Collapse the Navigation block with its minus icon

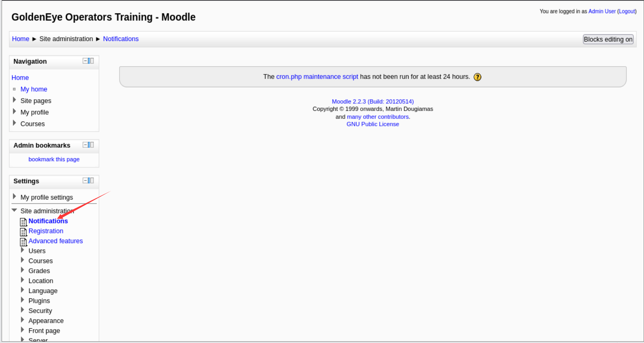[x=85, y=61]
